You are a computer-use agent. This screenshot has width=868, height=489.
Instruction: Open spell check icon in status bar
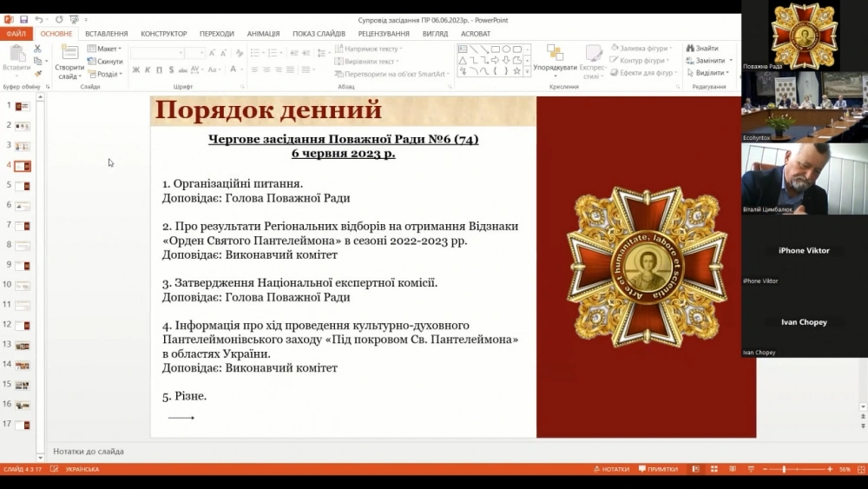coord(54,469)
